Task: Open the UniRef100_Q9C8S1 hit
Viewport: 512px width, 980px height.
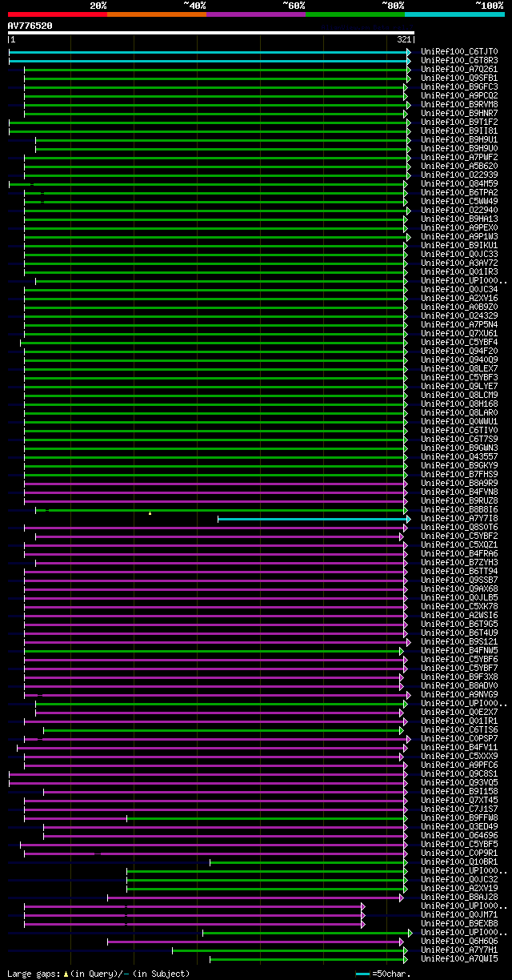Action: pos(459,774)
